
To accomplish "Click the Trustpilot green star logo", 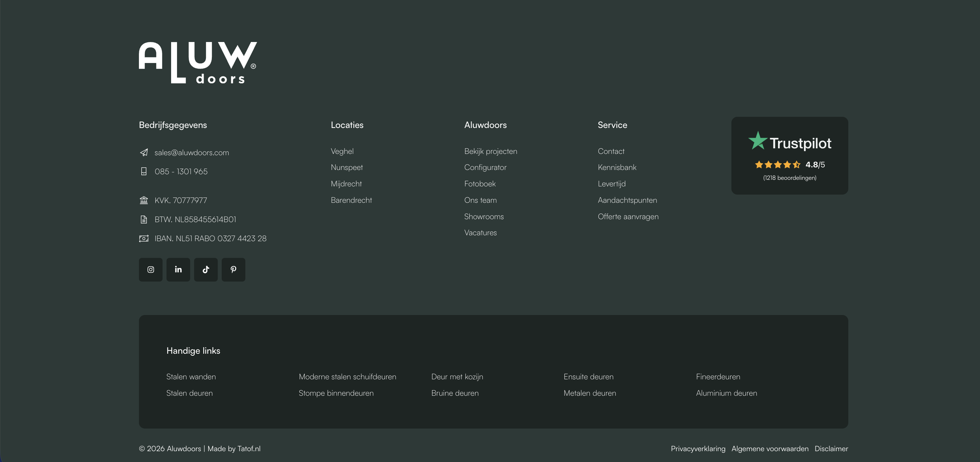I will click(x=757, y=141).
